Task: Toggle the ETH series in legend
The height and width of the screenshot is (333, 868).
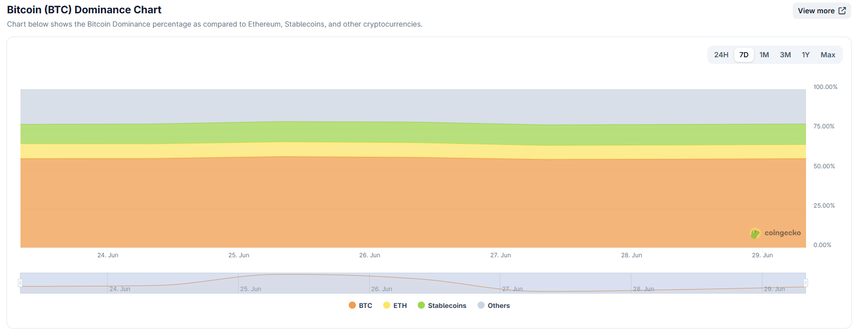Action: [x=395, y=305]
